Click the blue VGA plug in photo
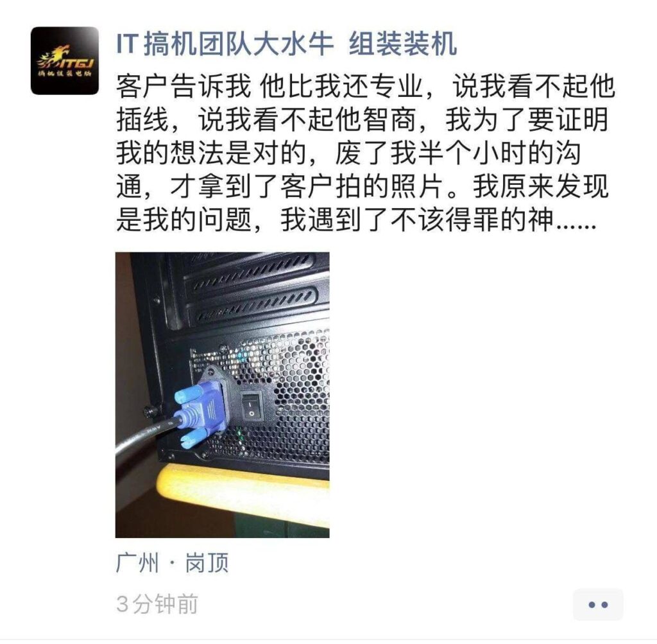 pos(200,412)
